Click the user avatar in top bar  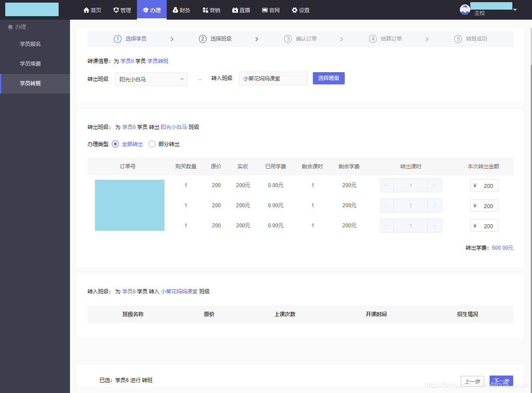[x=465, y=9]
